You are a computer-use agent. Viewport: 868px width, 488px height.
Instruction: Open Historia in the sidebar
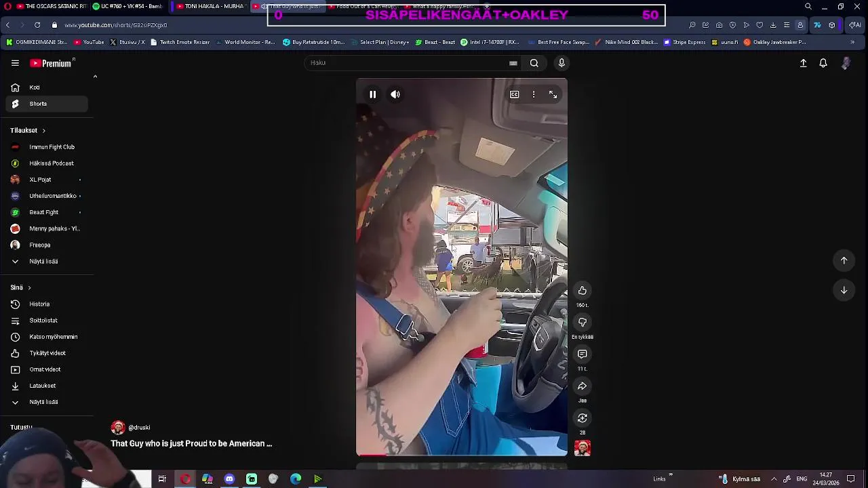[x=47, y=304]
